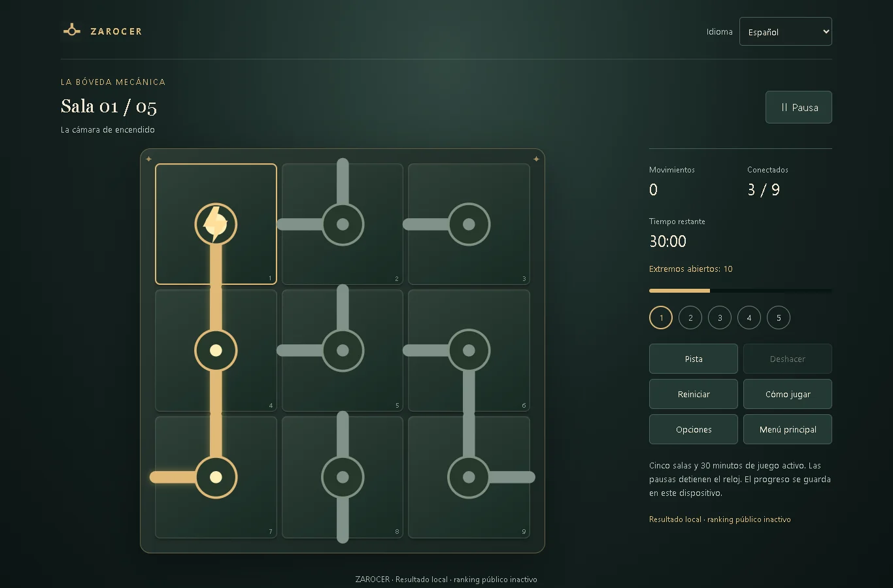Click the Conectados 3 / 9 counter
Screen dimensions: 893x588
pos(767,182)
